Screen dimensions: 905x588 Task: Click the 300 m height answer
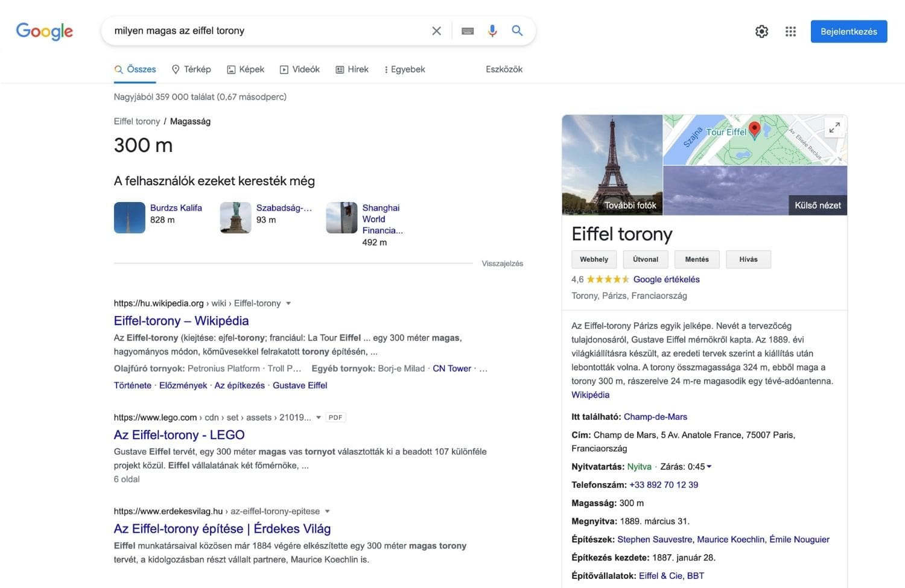(x=144, y=145)
